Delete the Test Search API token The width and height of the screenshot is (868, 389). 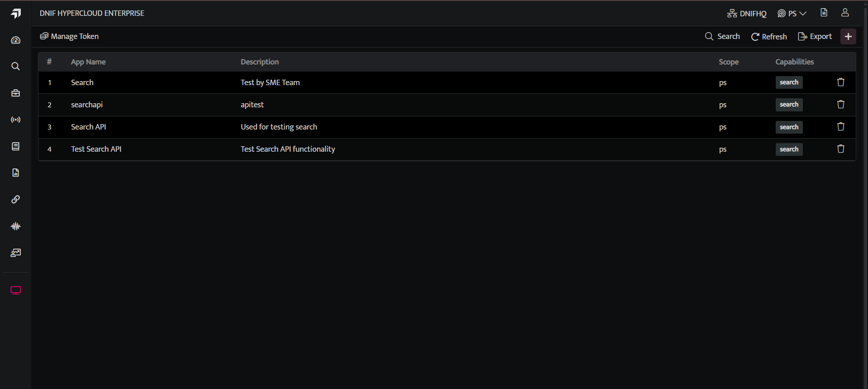pyautogui.click(x=840, y=149)
